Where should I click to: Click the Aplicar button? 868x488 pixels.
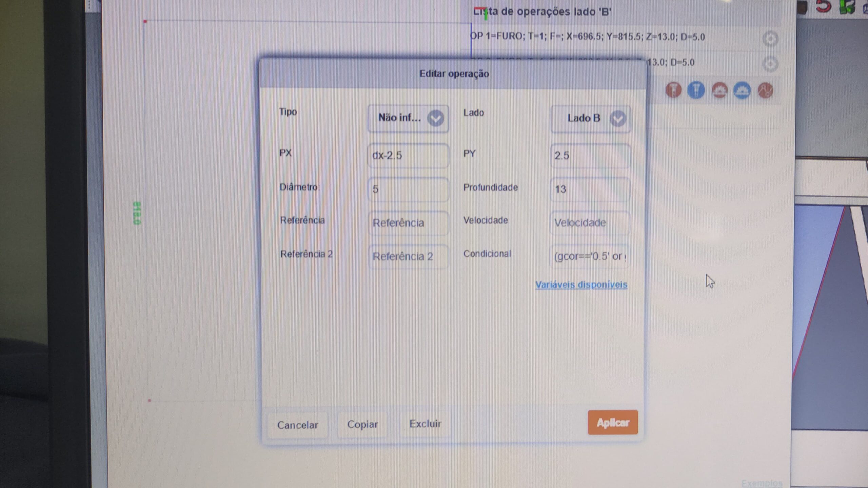(x=612, y=423)
